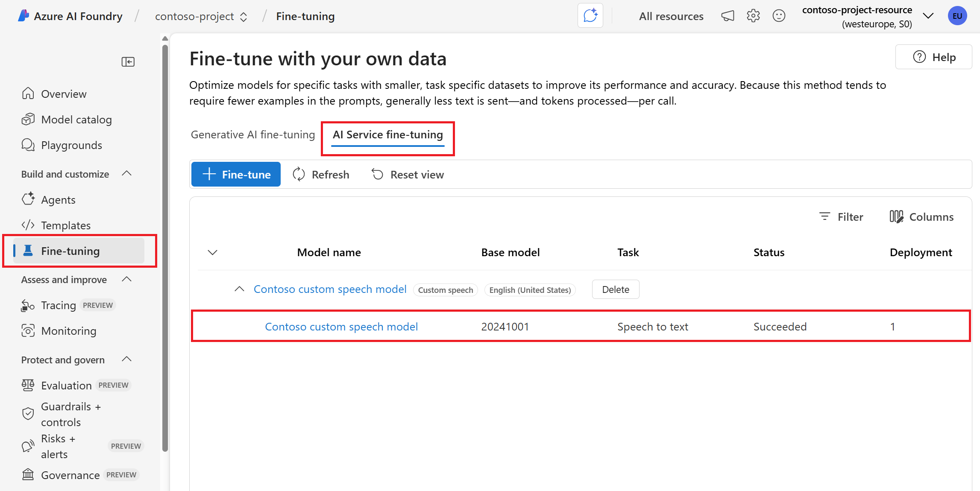Open the announcements megaphone icon
The image size is (980, 491).
[x=728, y=16]
